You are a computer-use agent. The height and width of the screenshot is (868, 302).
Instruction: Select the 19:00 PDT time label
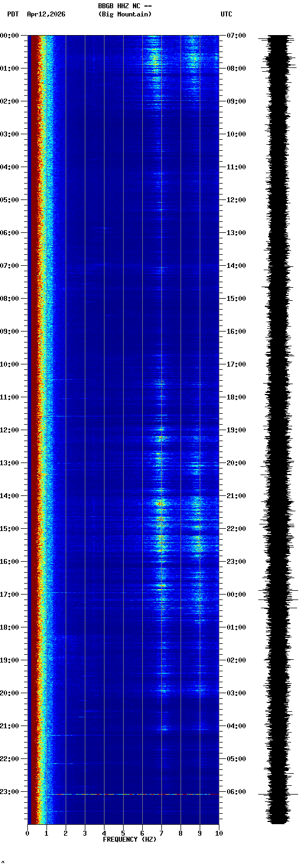click(9, 660)
